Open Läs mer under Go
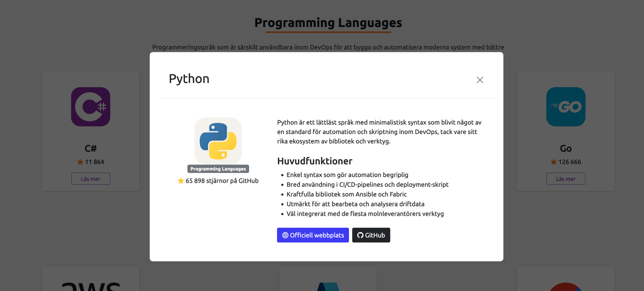644x291 pixels. (566, 179)
